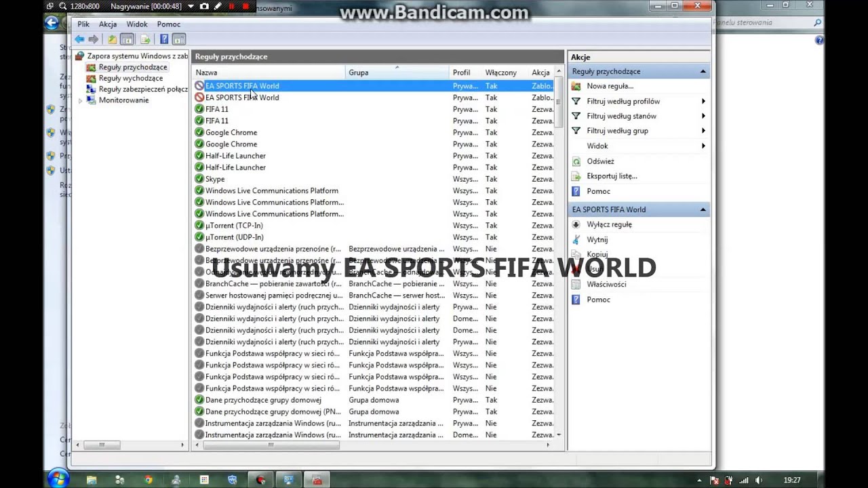Image resolution: width=868 pixels, height=488 pixels.
Task: Click the rules list vertical scrollbar
Action: pyautogui.click(x=559, y=254)
